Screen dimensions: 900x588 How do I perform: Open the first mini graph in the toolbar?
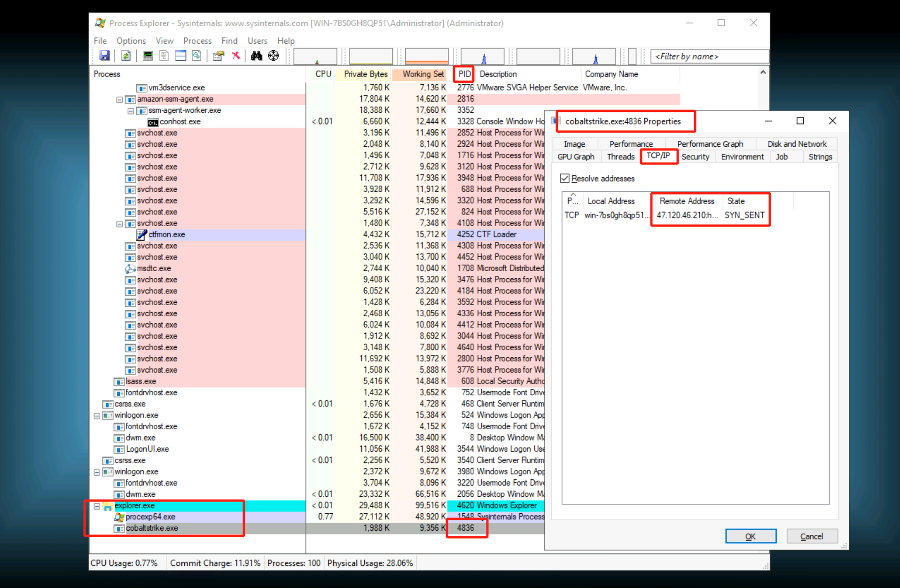(315, 56)
